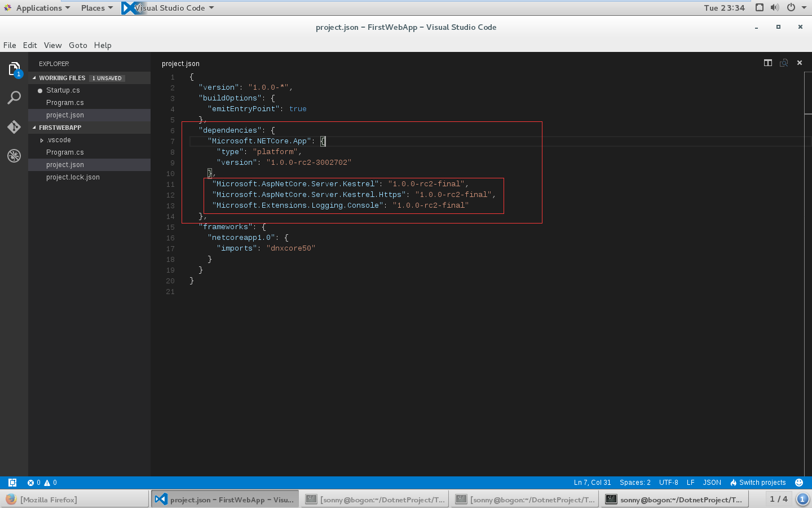Screen dimensions: 812x508
Task: Select the project.json editor tab title
Action: 180,64
